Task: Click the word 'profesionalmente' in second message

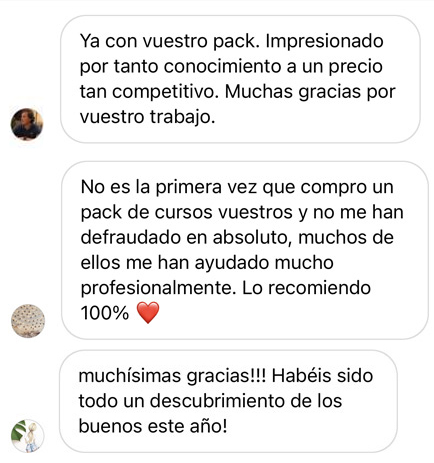Action: click(x=156, y=288)
